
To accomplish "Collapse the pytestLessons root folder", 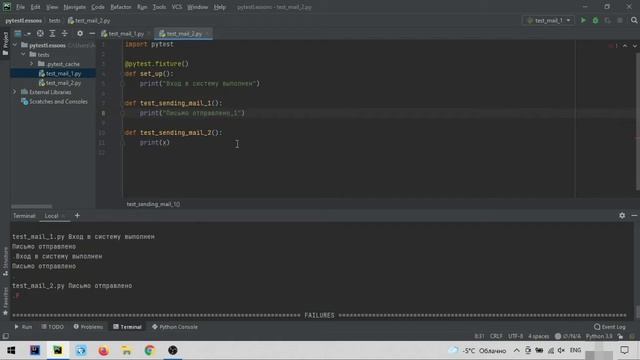I will click(15, 45).
